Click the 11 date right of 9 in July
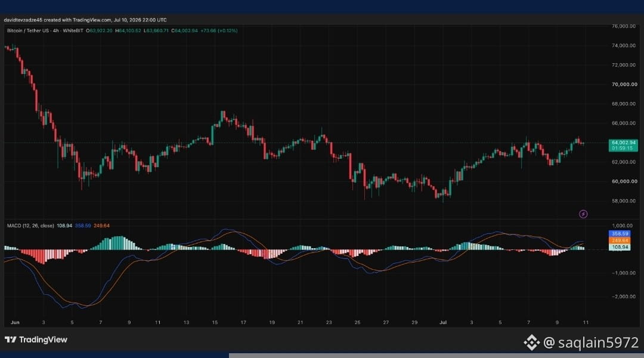The height and width of the screenshot is (358, 644). point(586,323)
